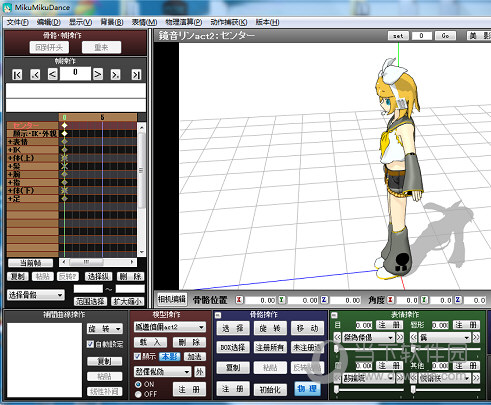Open the 版本(H) menu
This screenshot has height=405, width=491.
pyautogui.click(x=267, y=22)
